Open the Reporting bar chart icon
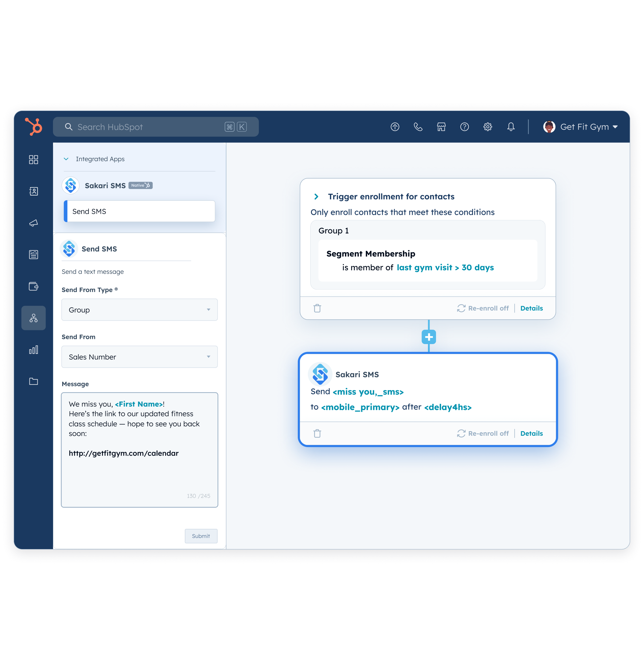Viewport: 644px width, 660px height. [x=33, y=349]
